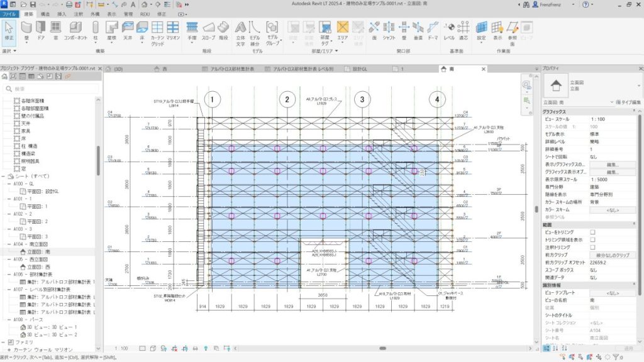
Task: Activate the 修正 (Modify) arrow tool
Action: tap(9, 29)
